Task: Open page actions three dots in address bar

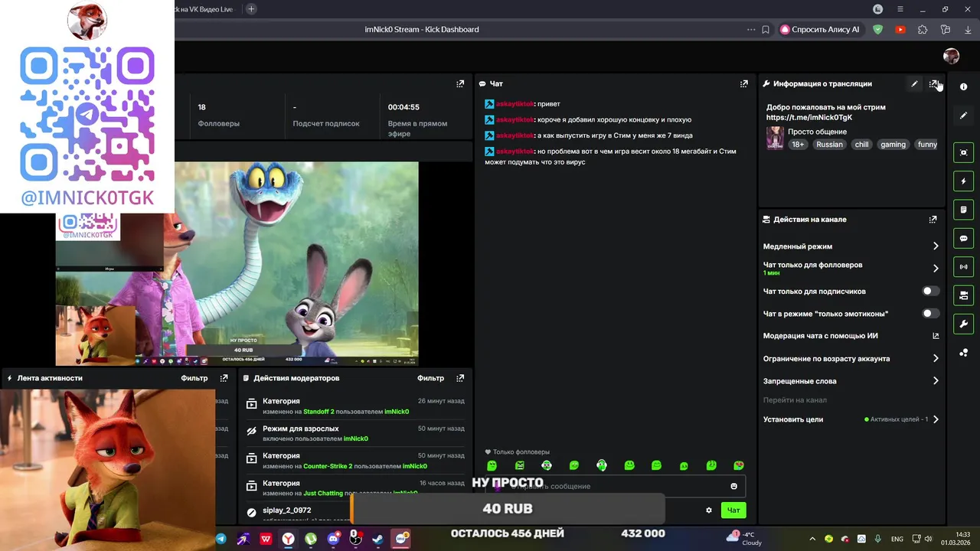Action: click(751, 30)
